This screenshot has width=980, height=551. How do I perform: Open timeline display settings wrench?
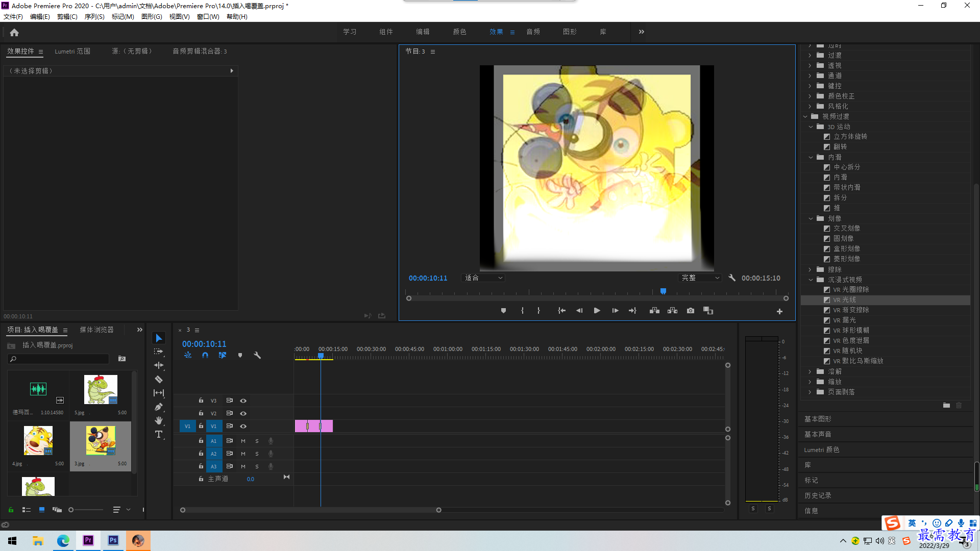click(x=257, y=355)
